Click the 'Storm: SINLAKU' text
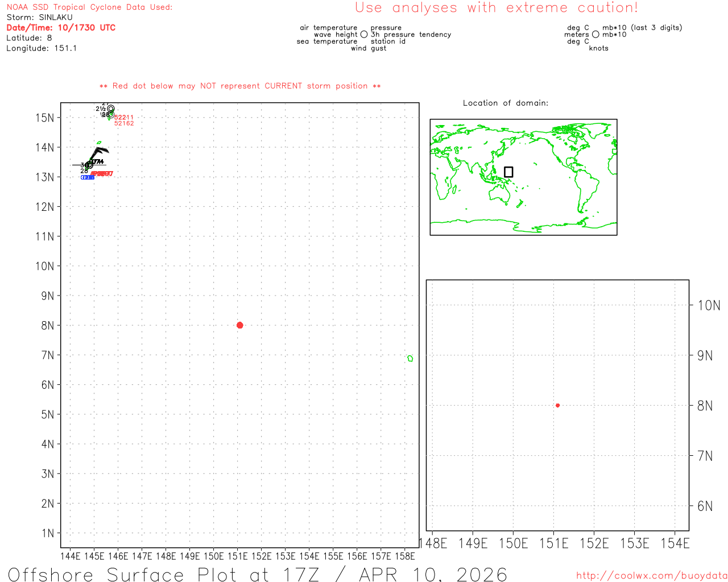The image size is (728, 582). coord(40,18)
